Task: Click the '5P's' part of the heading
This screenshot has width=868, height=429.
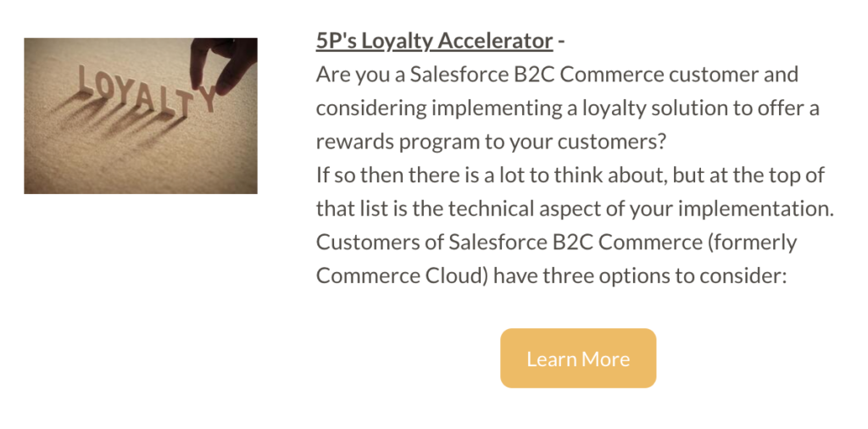Action: pos(336,41)
